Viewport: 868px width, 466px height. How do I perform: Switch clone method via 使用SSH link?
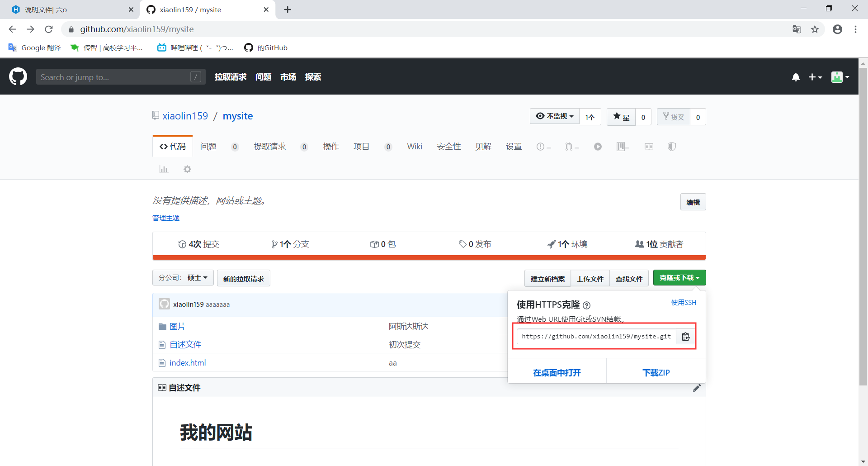[x=684, y=303]
